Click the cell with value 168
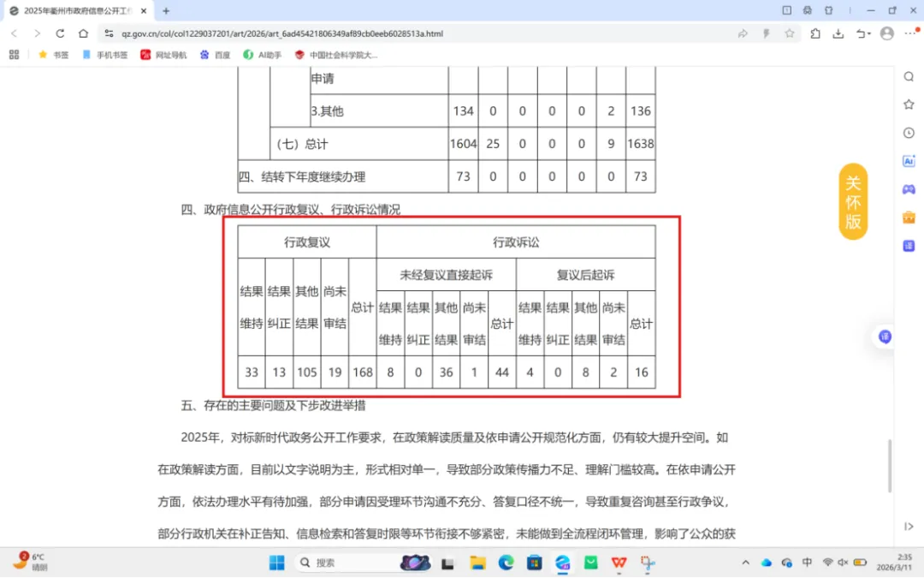The height and width of the screenshot is (578, 924). tap(363, 372)
